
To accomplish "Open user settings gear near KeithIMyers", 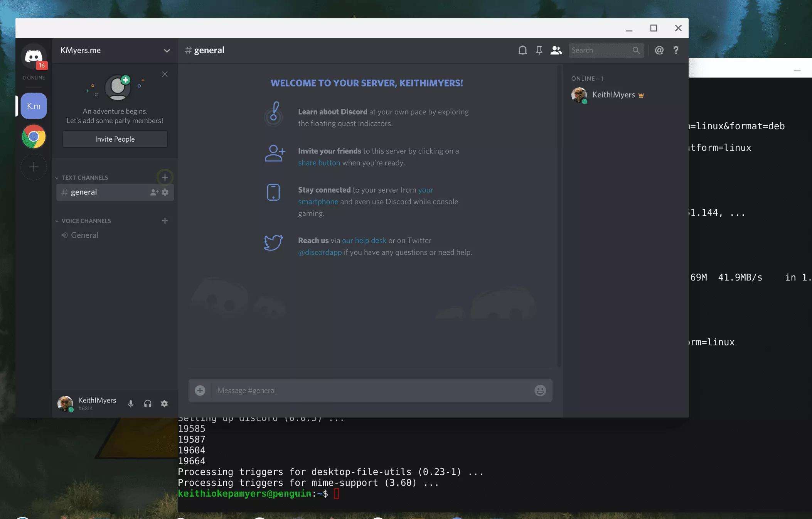I will 164,404.
